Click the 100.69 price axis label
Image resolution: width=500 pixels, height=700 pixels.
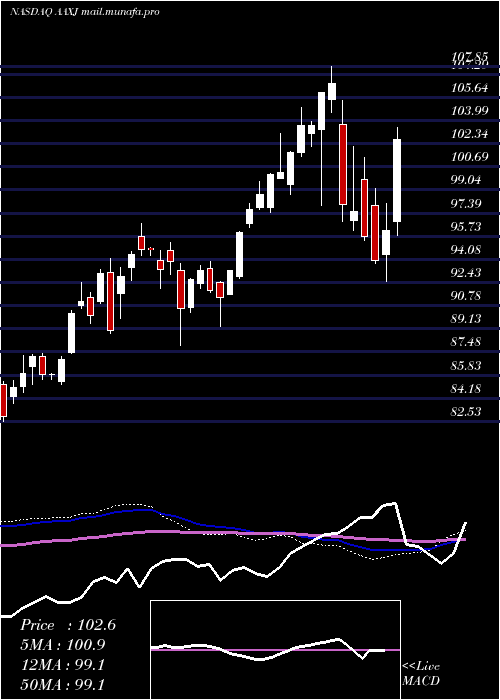[x=469, y=157]
